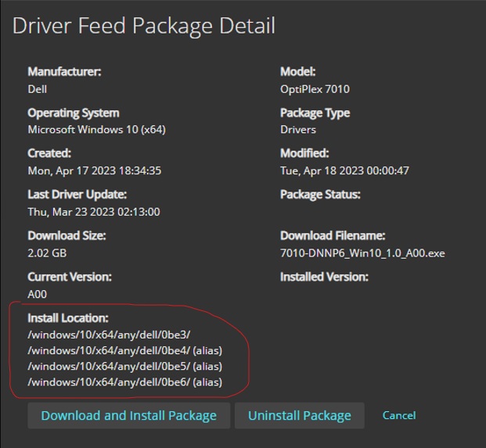
Task: Select Current Version value A00
Action: tap(38, 294)
